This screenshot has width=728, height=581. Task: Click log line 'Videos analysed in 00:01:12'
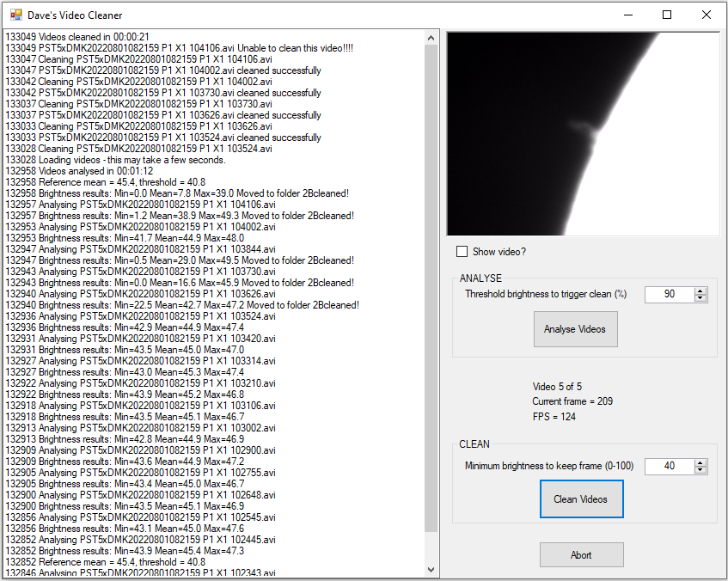click(x=79, y=171)
